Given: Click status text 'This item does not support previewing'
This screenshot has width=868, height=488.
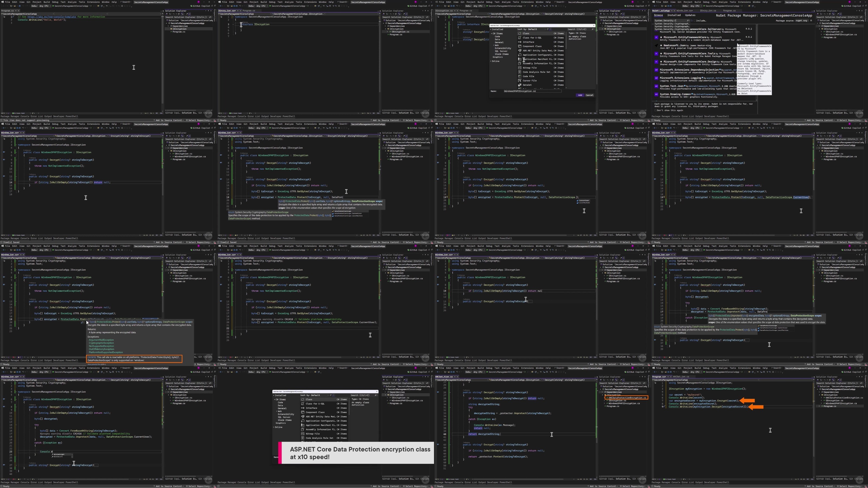Looking at the screenshot, I should 25,120.
